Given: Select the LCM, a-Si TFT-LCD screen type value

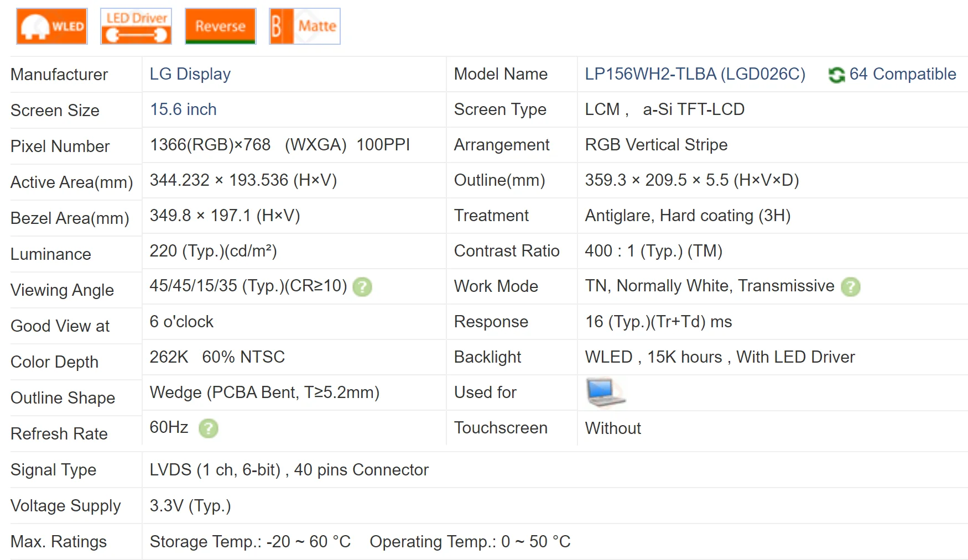Looking at the screenshot, I should point(664,109).
